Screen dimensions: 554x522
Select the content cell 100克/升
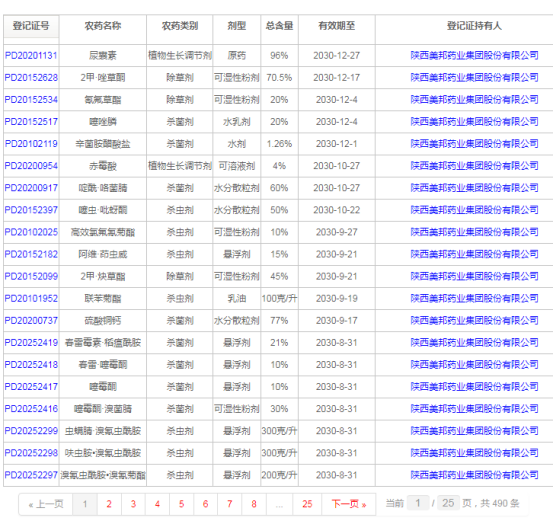[279, 298]
